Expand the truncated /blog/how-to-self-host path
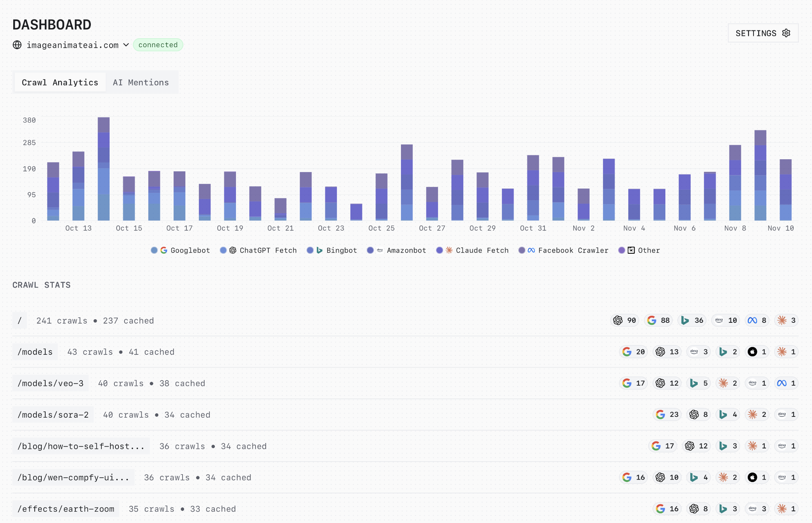The width and height of the screenshot is (812, 523). 81,446
